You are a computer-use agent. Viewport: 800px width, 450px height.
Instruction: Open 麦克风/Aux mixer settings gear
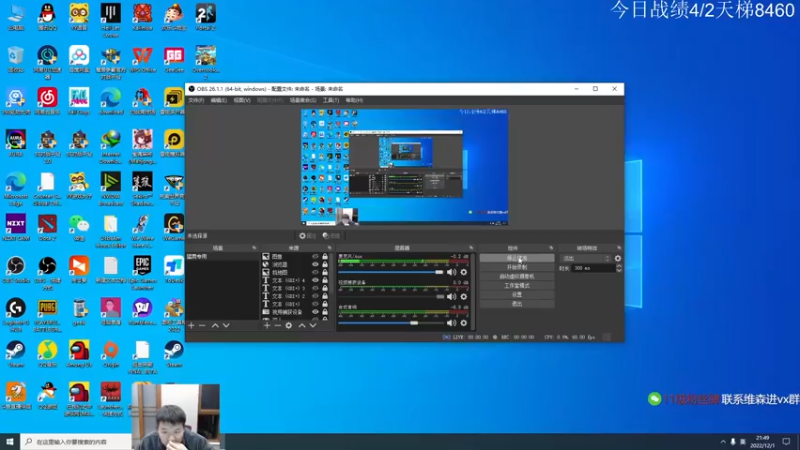(x=464, y=272)
